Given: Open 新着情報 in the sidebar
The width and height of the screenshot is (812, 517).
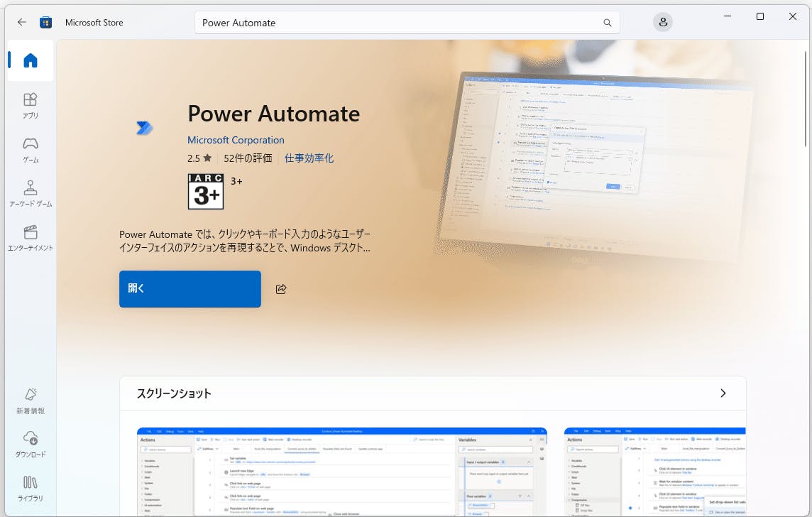Looking at the screenshot, I should point(31,401).
